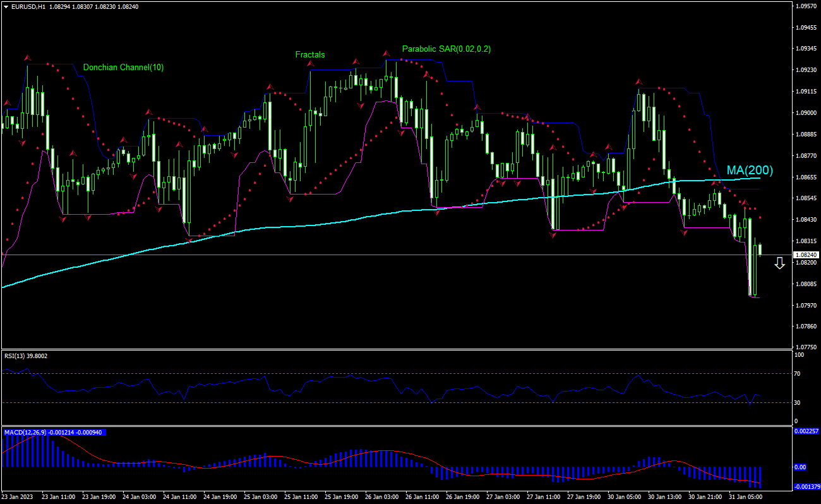
Task: Click the up fractal arrow above Parabolic SAR label
Action: click(x=386, y=52)
